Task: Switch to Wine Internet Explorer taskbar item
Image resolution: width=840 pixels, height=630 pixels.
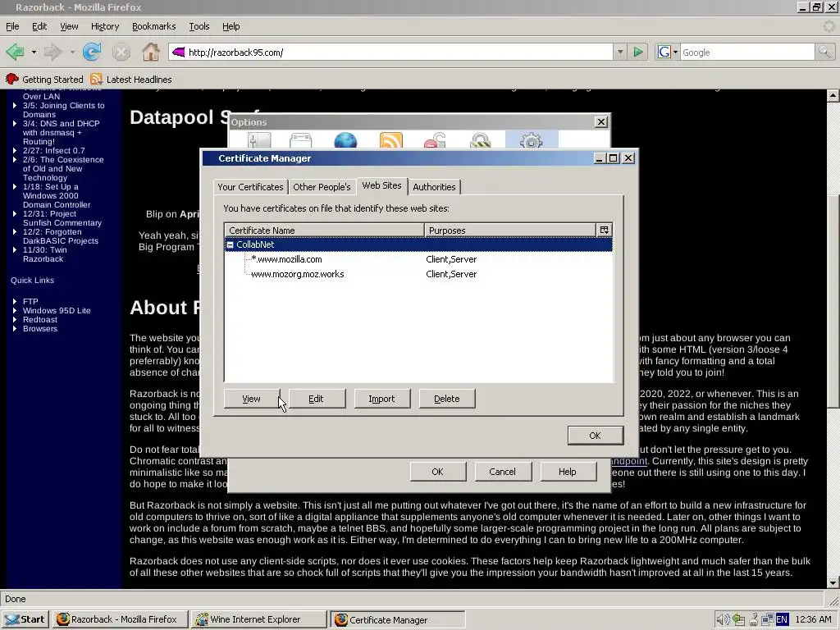Action: [x=258, y=619]
